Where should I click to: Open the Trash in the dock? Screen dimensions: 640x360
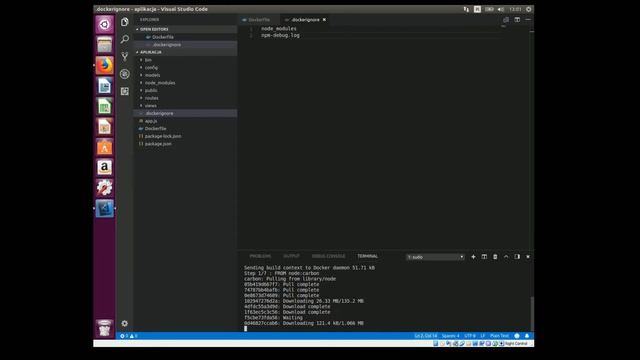click(x=104, y=328)
